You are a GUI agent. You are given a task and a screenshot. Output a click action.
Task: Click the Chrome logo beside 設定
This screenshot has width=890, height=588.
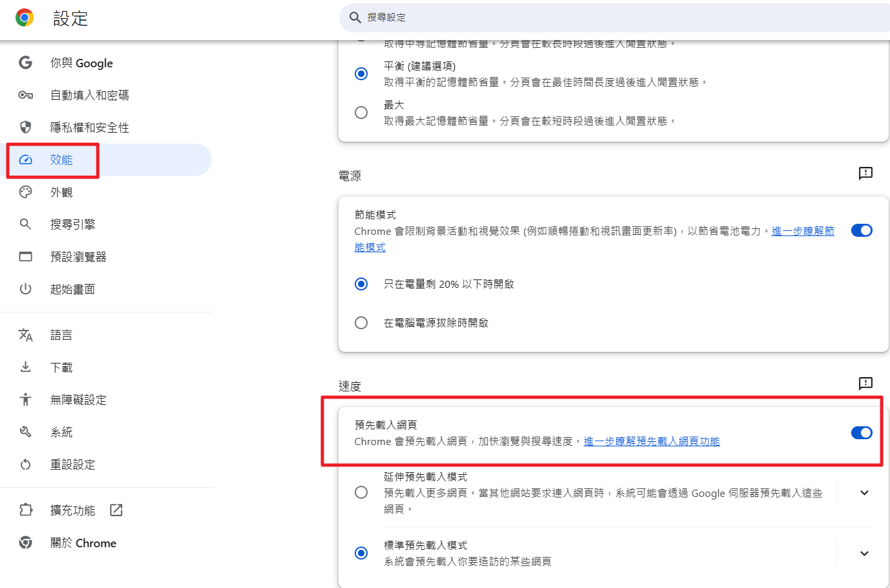pos(25,17)
